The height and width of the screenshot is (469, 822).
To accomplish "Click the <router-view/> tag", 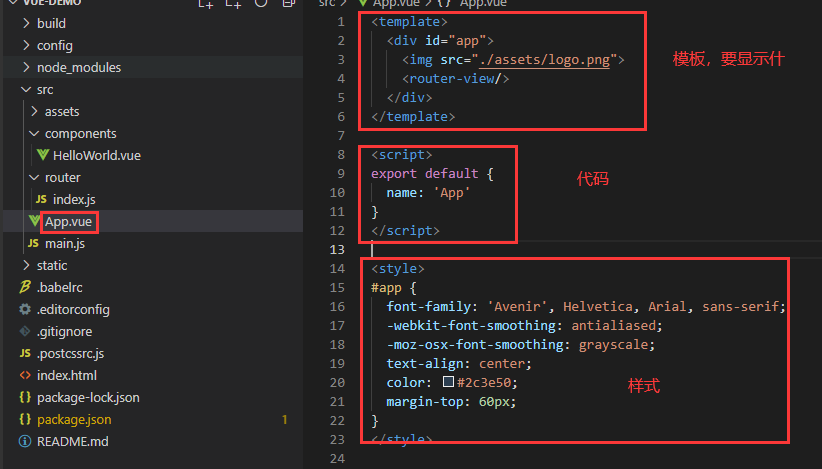I will point(456,79).
